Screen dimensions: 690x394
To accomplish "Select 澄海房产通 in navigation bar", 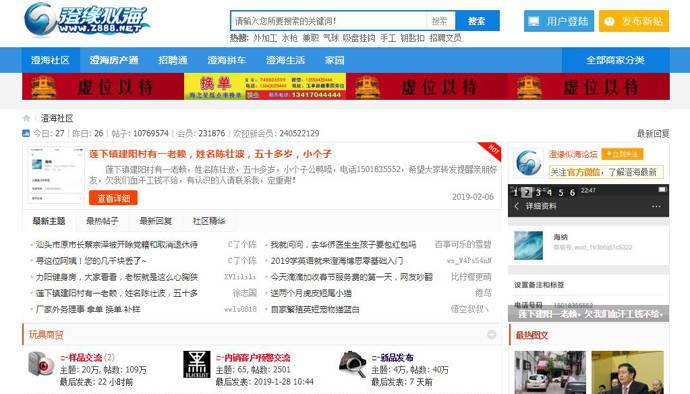I will tap(114, 60).
